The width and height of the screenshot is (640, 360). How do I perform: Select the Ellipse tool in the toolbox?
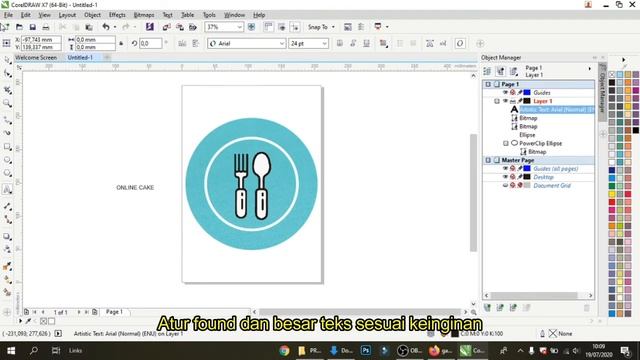(7, 160)
